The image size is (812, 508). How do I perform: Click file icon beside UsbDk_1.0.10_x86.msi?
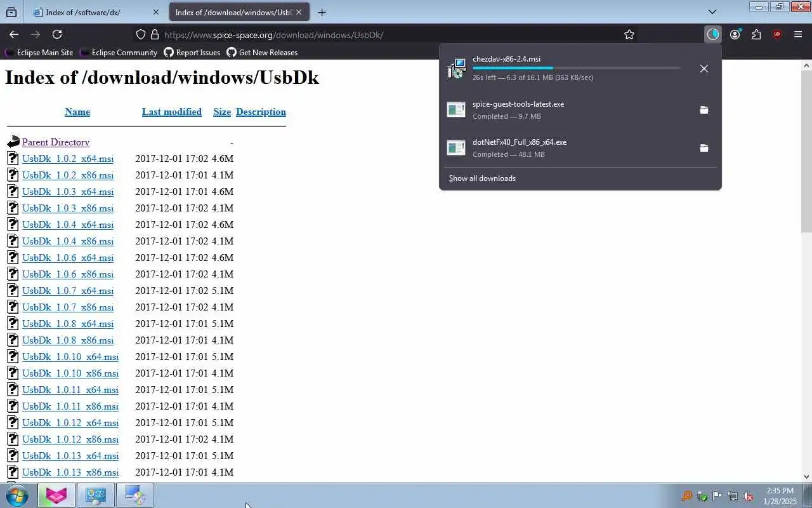[x=13, y=373]
